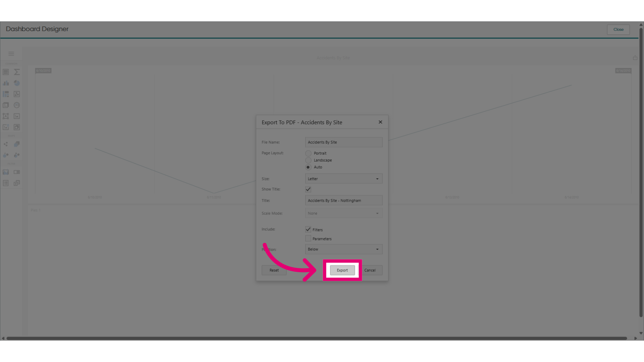Viewport: 644px width, 362px height.
Task: Select the List Box filter icon
Action: coord(6,183)
